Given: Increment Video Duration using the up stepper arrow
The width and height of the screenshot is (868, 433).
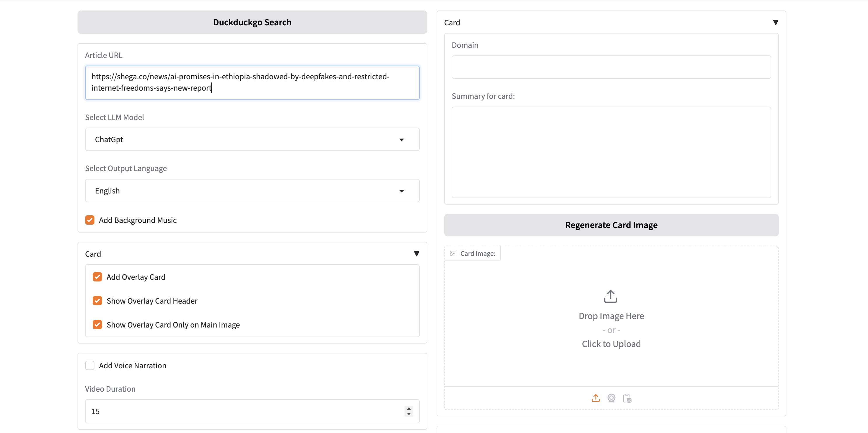Looking at the screenshot, I should (x=409, y=409).
